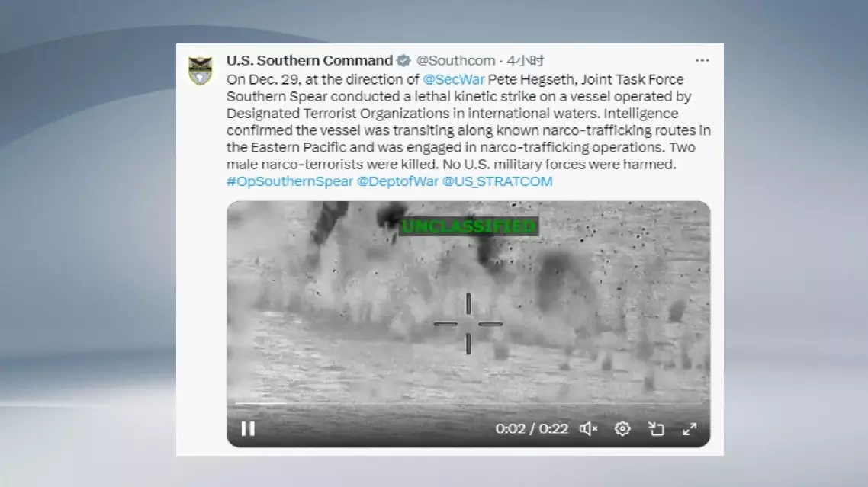Screen dimensions: 868x487
Task: Click the video progress bar
Action: pos(468,403)
